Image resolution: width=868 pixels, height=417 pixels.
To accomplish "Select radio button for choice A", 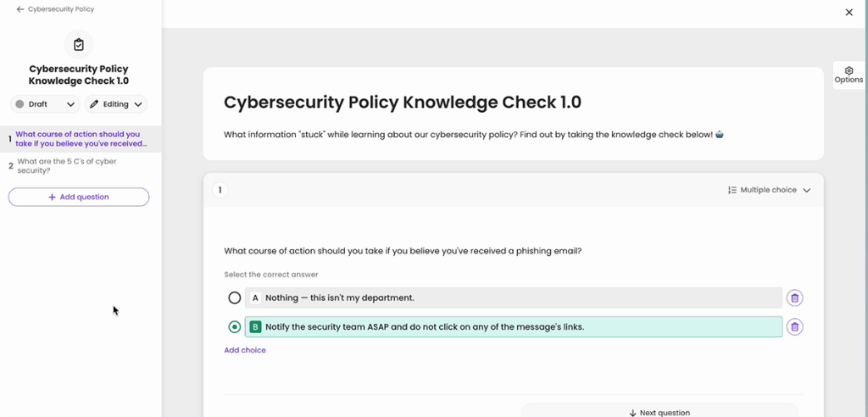I will click(x=235, y=297).
